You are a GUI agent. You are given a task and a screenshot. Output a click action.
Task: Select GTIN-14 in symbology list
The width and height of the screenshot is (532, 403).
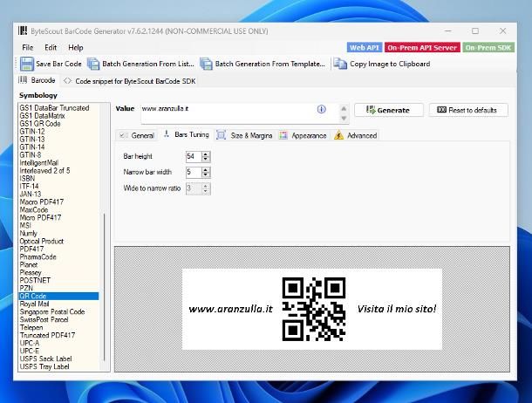click(x=32, y=147)
